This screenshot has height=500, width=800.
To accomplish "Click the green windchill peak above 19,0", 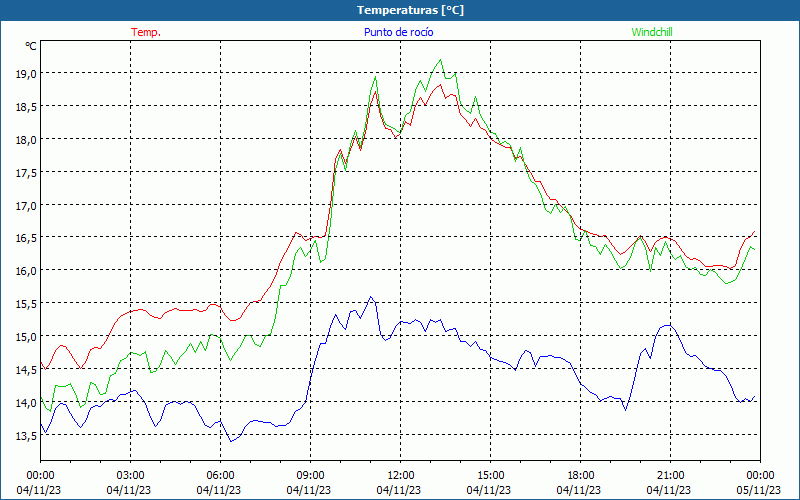I will coord(440,60).
